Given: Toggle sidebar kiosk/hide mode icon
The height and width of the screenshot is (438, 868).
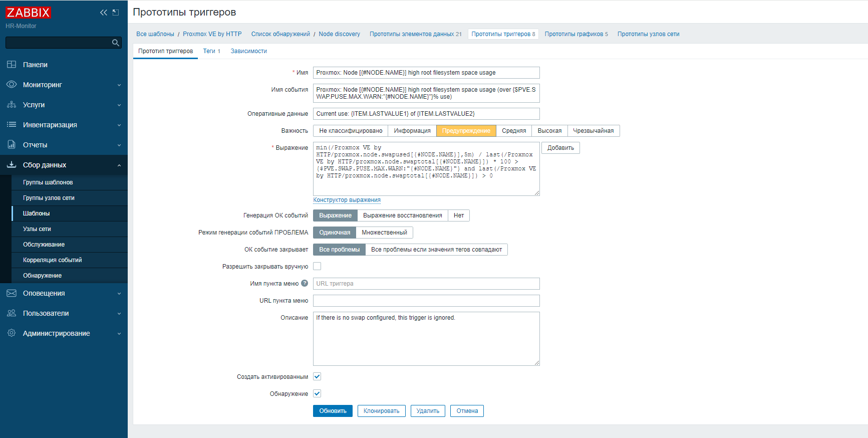Looking at the screenshot, I should pyautogui.click(x=116, y=13).
